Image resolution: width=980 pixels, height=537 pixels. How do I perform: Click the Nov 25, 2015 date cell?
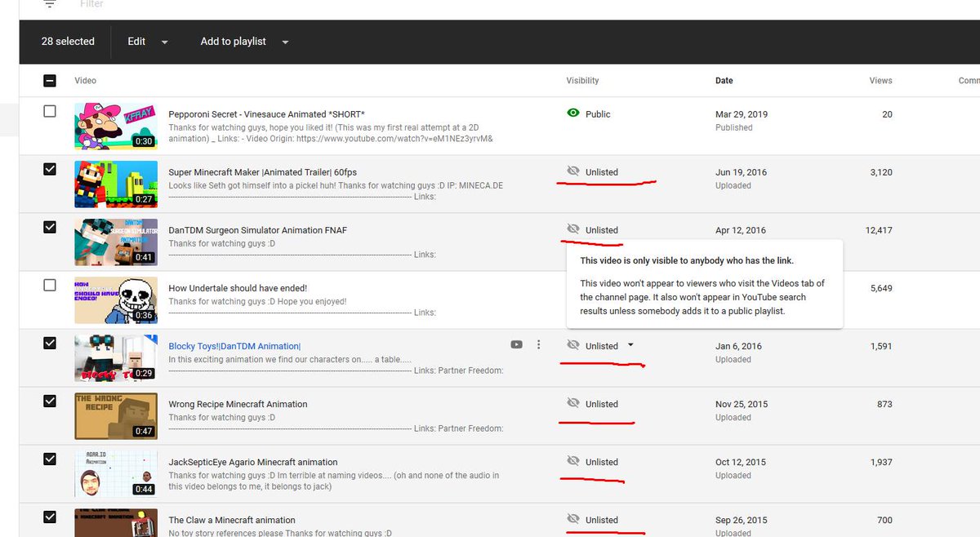click(x=742, y=404)
